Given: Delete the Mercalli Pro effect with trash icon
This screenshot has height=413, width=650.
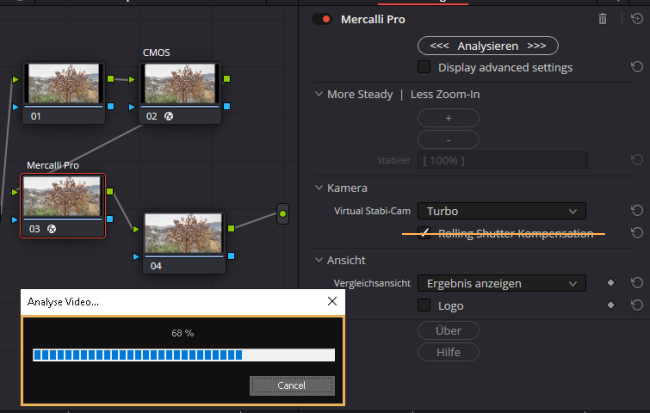Looking at the screenshot, I should [x=602, y=19].
